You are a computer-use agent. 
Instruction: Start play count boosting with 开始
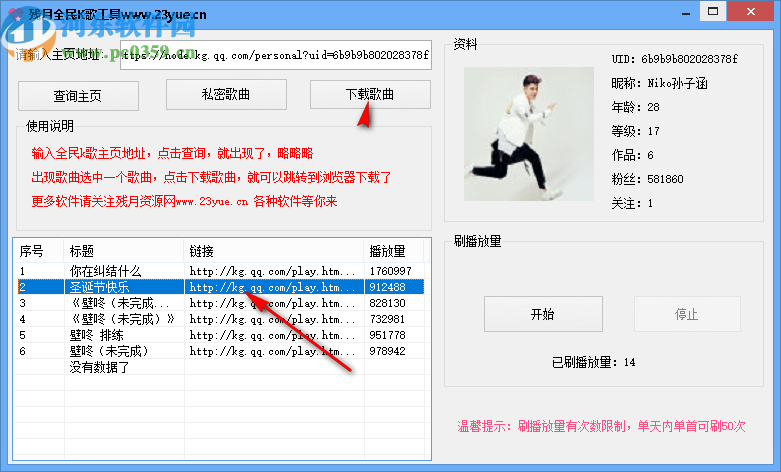pos(543,314)
